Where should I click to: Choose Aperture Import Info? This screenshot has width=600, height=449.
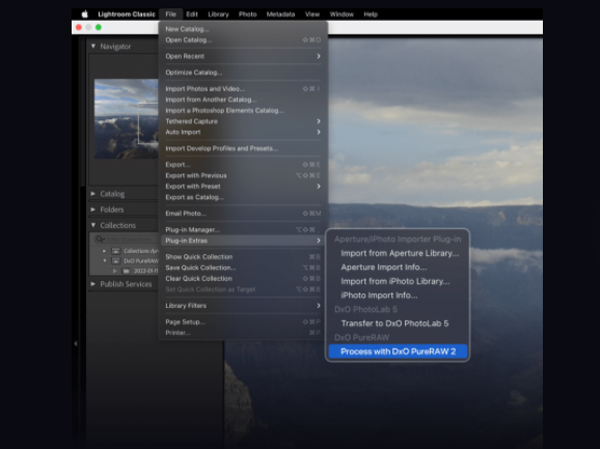coord(398,267)
